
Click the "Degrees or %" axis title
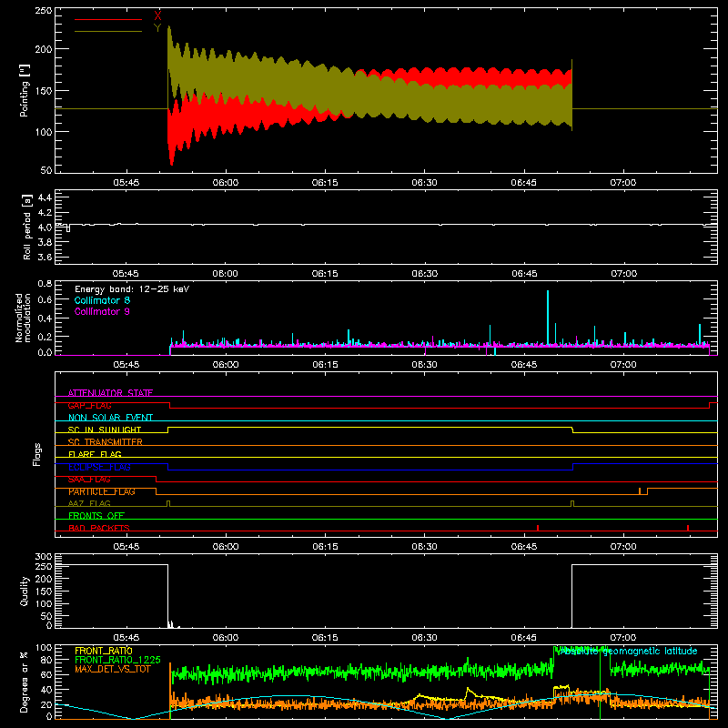[x=25, y=682]
